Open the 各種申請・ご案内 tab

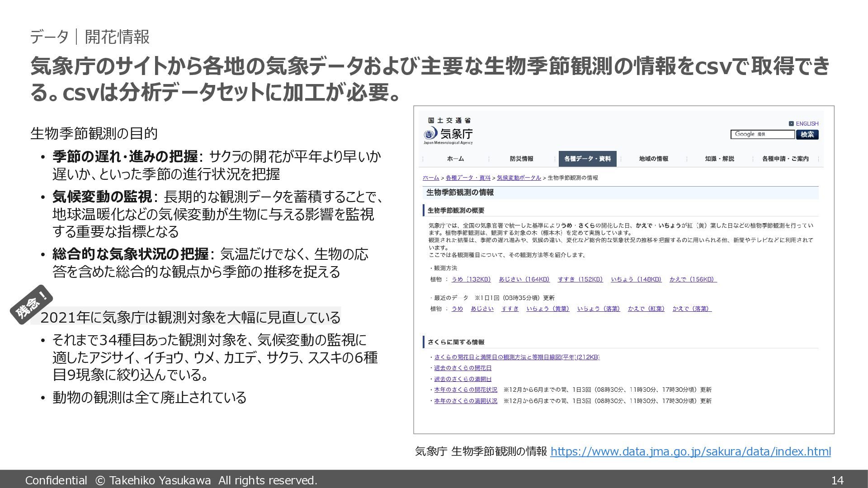click(785, 159)
